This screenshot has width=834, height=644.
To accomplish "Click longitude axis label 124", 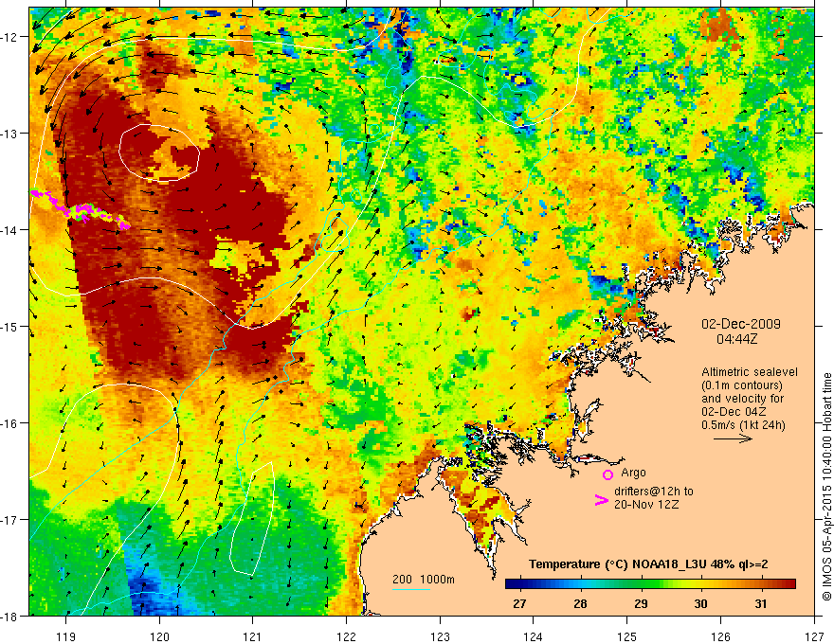I will (534, 636).
